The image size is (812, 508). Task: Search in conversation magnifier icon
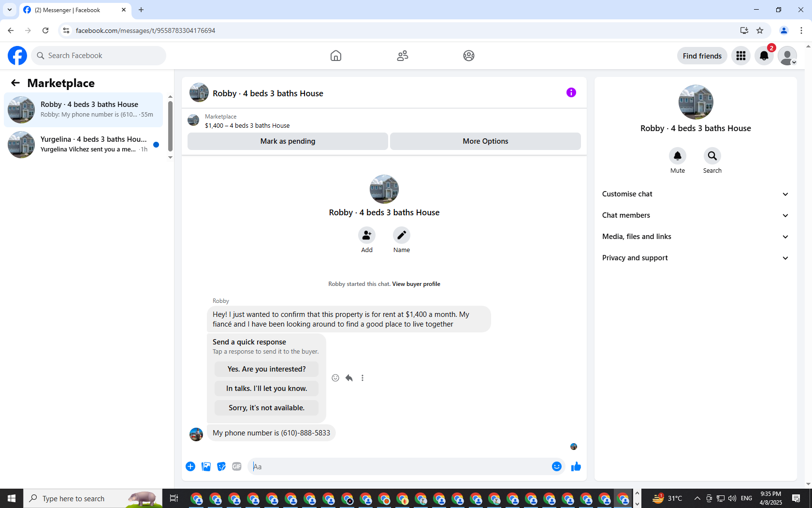click(x=712, y=156)
